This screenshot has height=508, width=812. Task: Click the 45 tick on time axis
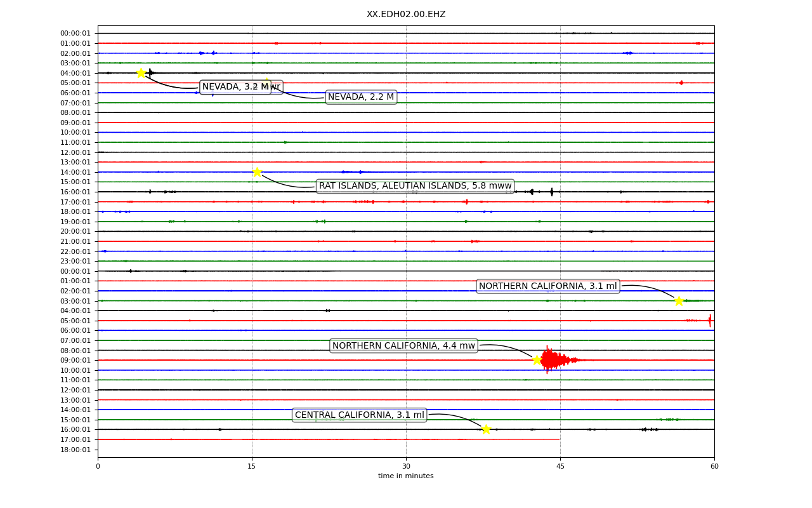(x=560, y=467)
